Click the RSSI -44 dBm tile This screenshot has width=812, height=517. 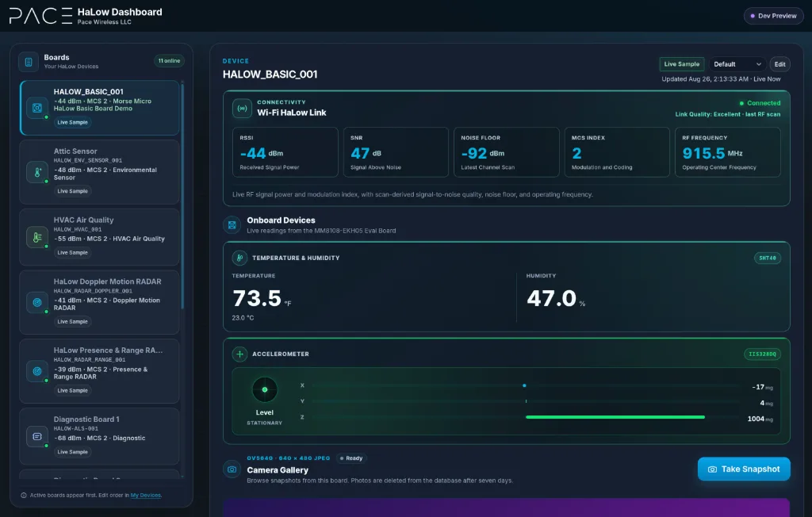click(285, 152)
